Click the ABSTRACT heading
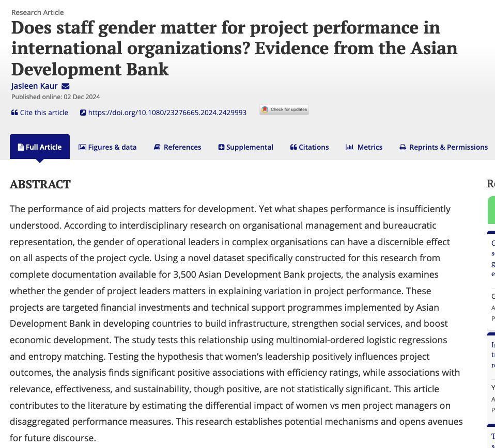This screenshot has width=495, height=448. (40, 184)
